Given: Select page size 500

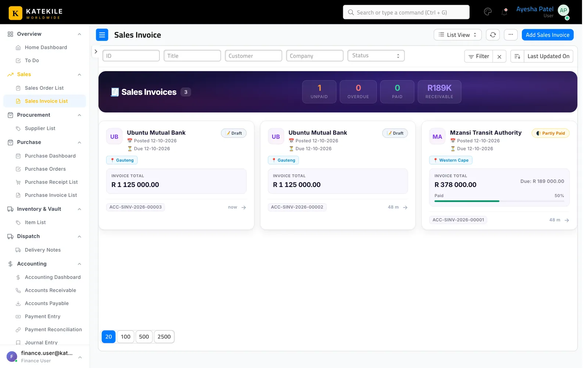Looking at the screenshot, I should (144, 337).
